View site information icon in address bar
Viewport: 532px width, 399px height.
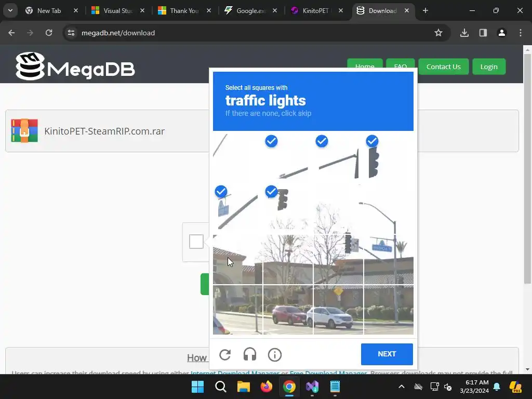tap(71, 33)
